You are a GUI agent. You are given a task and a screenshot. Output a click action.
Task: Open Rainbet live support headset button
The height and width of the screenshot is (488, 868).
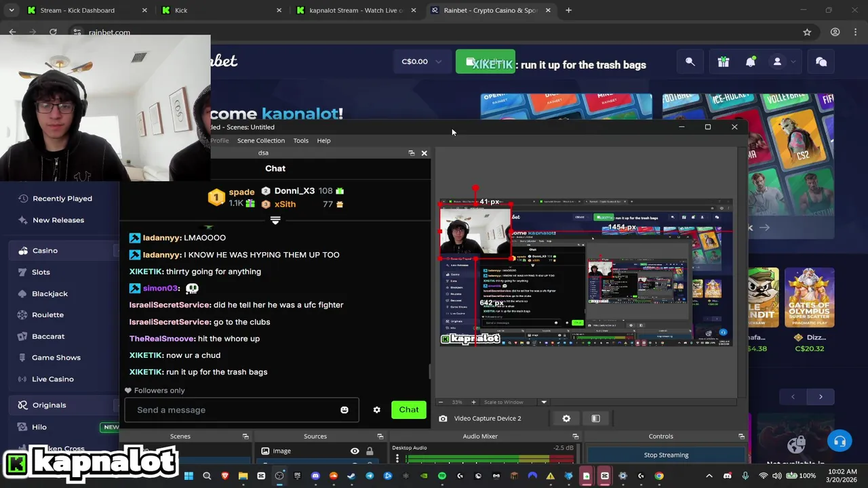pyautogui.click(x=840, y=442)
